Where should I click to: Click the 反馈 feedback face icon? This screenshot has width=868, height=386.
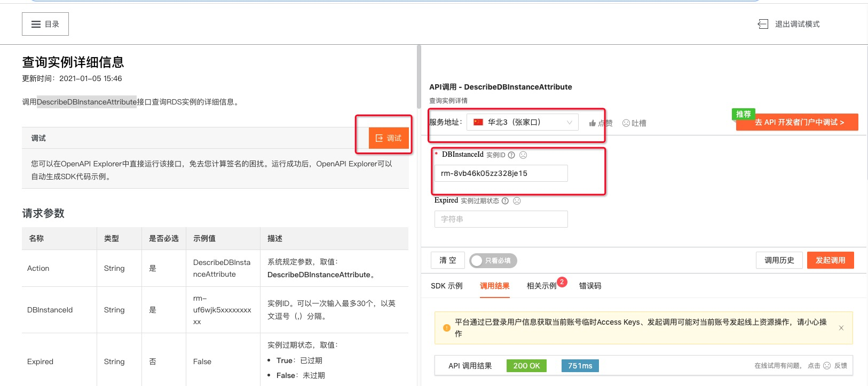827,366
